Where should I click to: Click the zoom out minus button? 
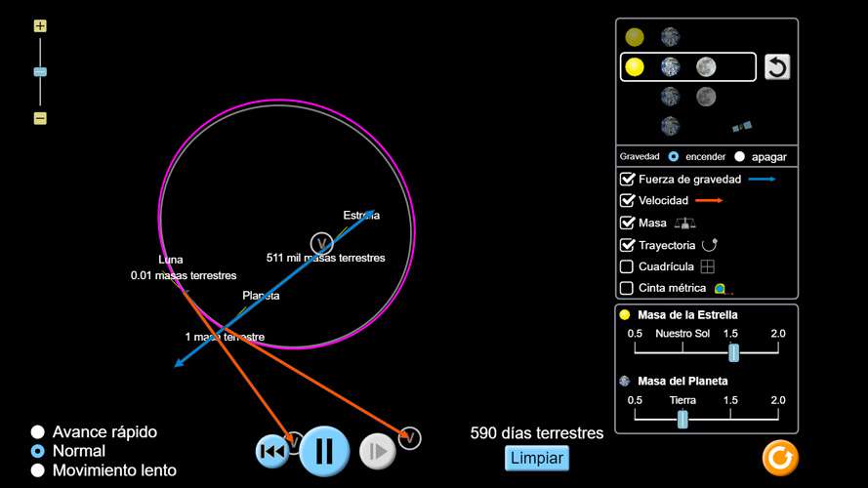tap(40, 118)
